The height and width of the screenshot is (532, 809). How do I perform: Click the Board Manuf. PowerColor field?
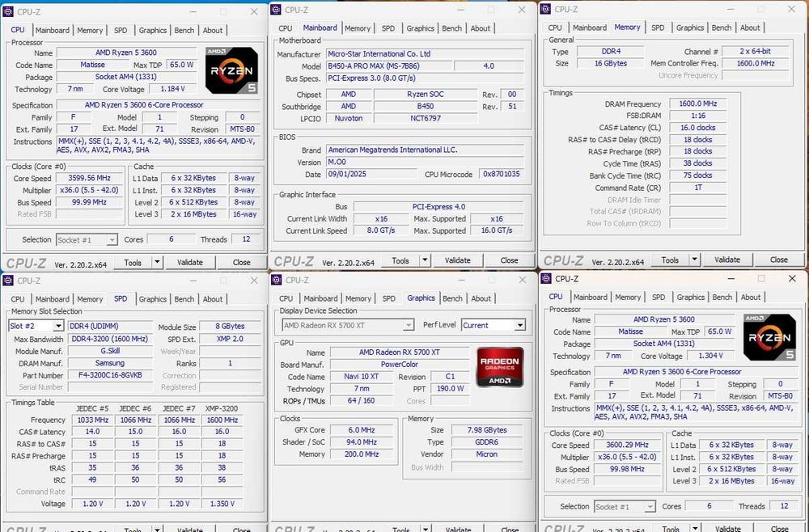click(x=400, y=365)
